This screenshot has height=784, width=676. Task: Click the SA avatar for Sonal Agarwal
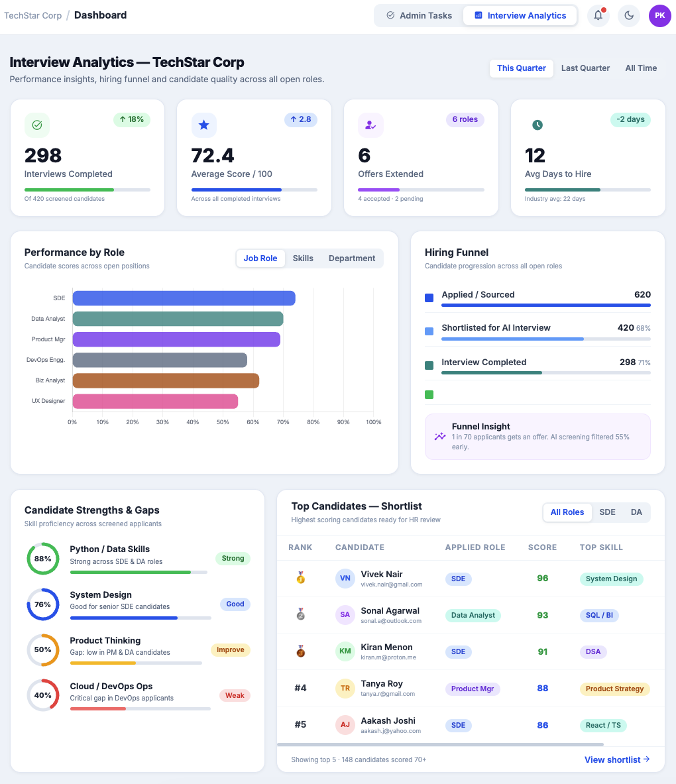[x=345, y=614]
